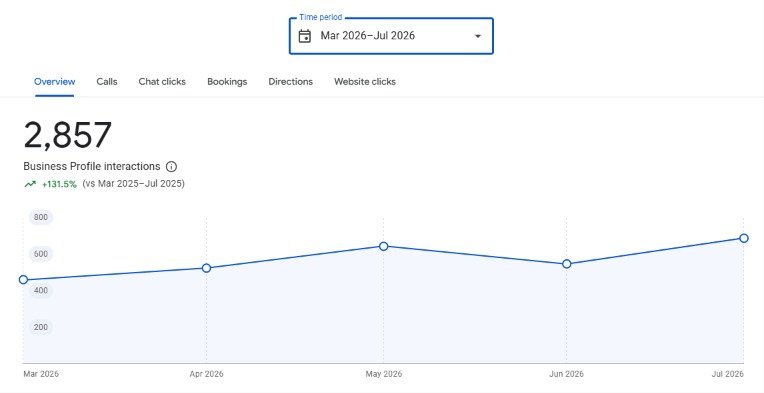Screen dimensions: 764x393
Task: Click the Mar 2026 data point
Action: click(x=23, y=280)
